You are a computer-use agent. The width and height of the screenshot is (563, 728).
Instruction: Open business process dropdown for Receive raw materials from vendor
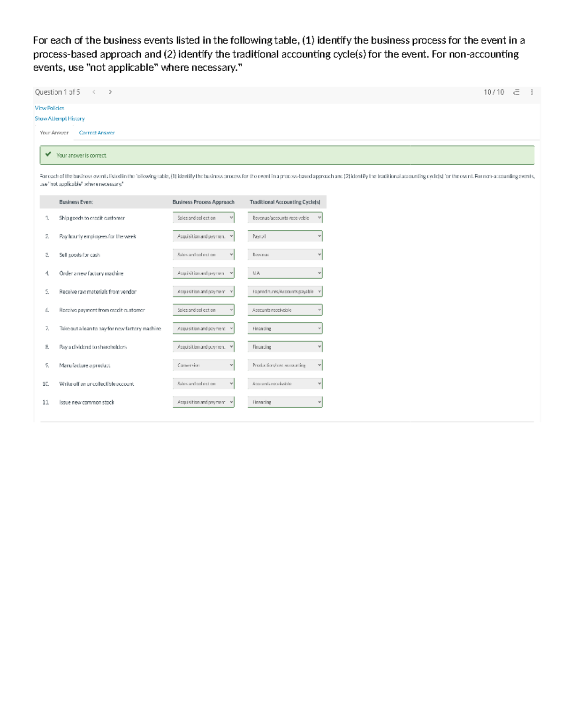[x=203, y=292]
